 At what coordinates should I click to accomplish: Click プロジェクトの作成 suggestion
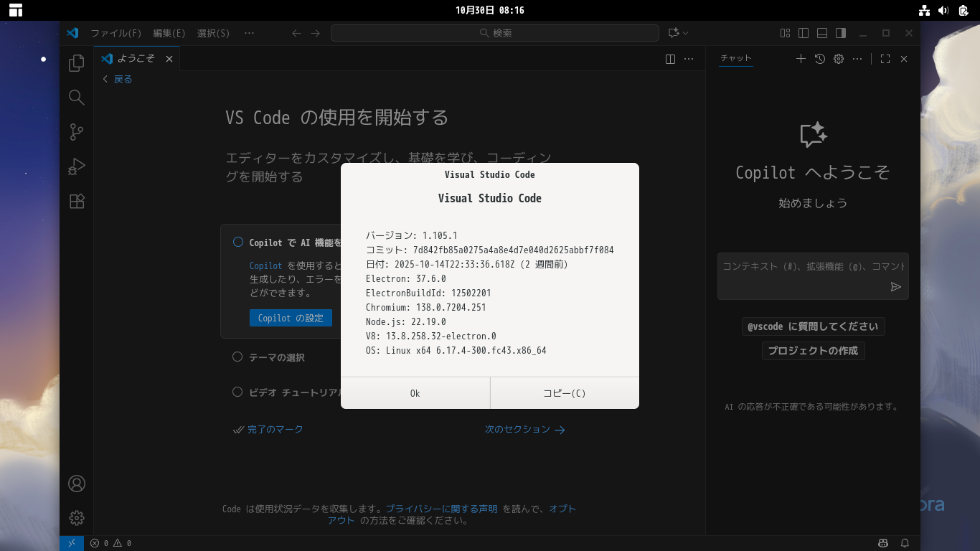point(813,351)
